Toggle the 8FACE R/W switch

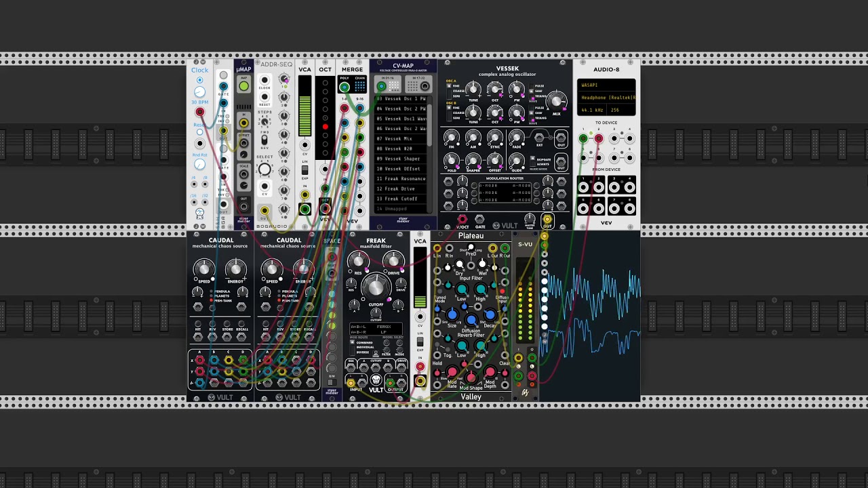tap(332, 383)
